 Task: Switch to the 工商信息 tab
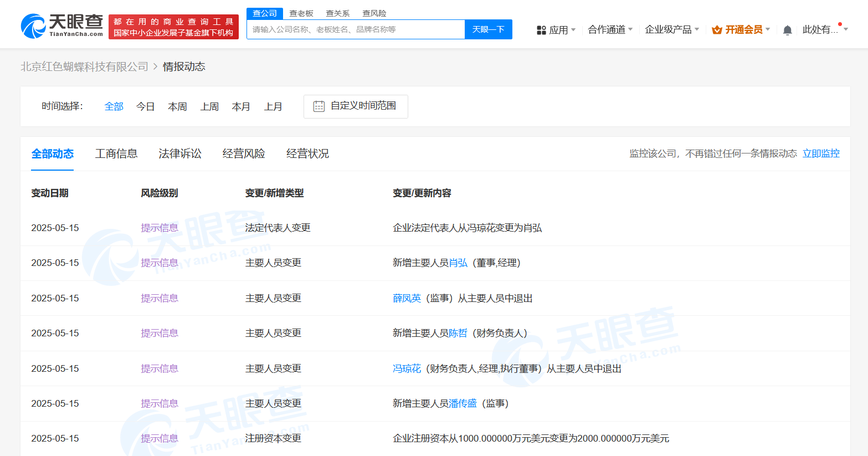(x=116, y=153)
